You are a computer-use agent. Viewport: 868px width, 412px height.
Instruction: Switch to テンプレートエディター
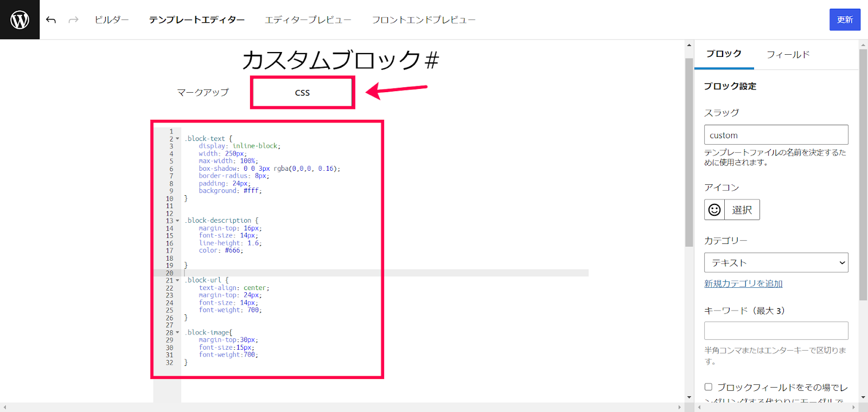point(197,20)
